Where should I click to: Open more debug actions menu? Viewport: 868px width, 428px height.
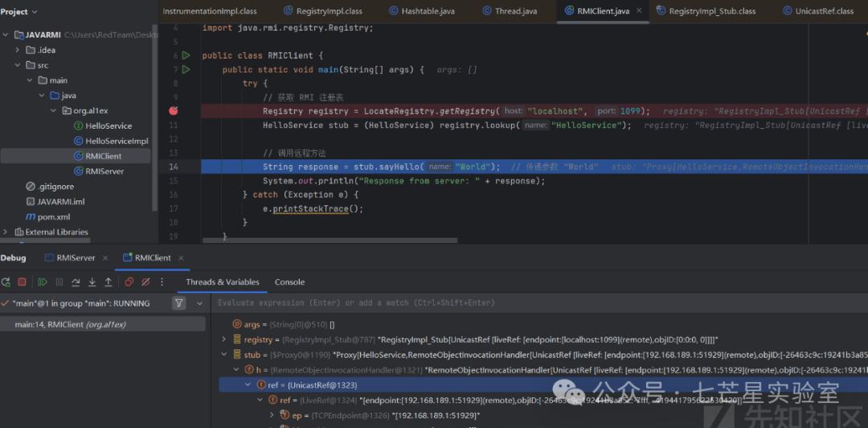[162, 282]
